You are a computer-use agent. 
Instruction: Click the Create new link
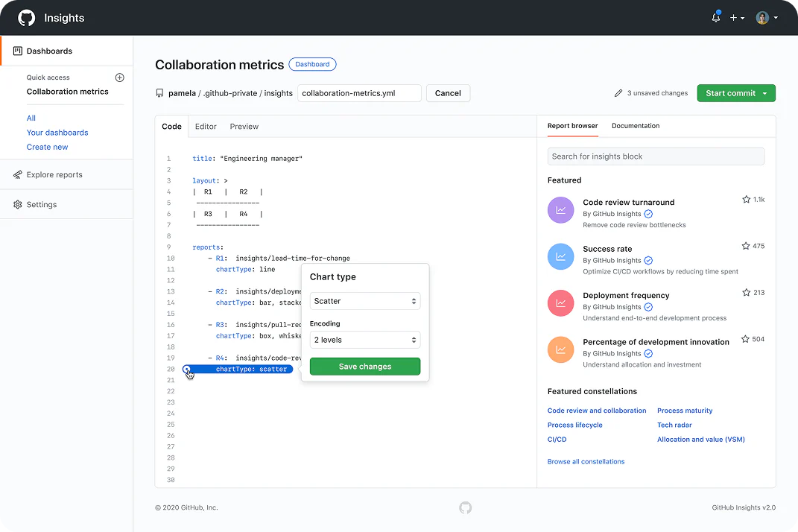(x=48, y=147)
